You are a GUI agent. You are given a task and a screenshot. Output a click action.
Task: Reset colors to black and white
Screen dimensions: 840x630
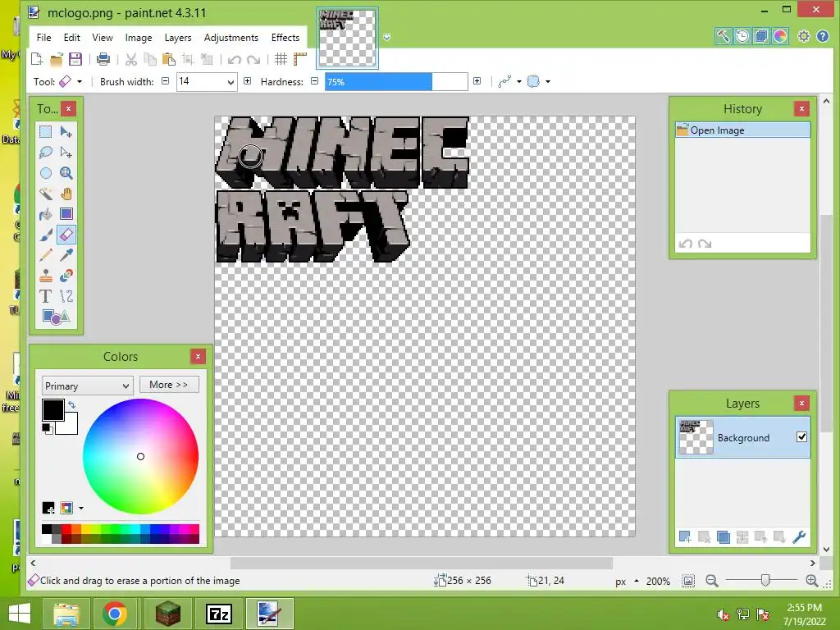pos(47,428)
